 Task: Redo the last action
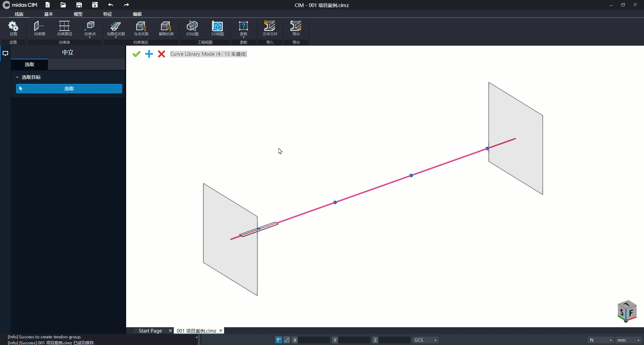[126, 5]
